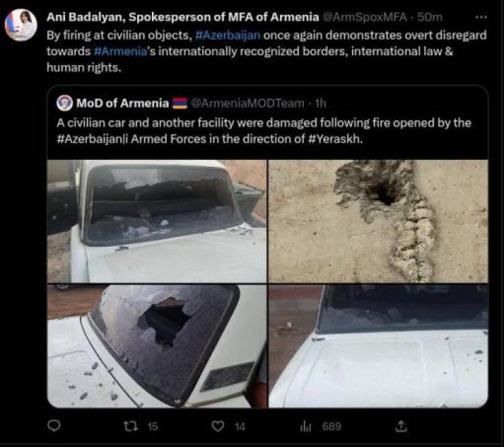The width and height of the screenshot is (504, 447).
Task: Click the Ani Badalyan display name
Action: [183, 17]
